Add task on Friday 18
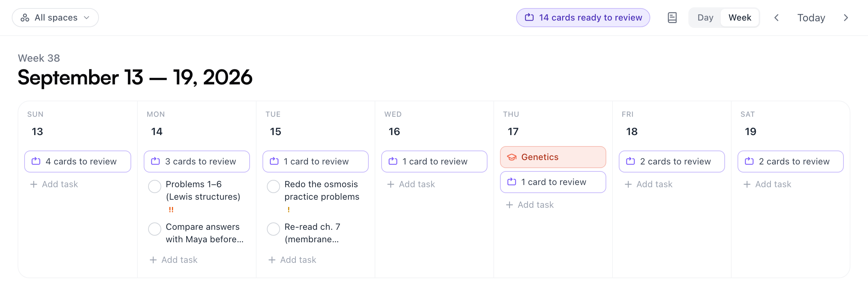The image size is (868, 301). (x=649, y=184)
